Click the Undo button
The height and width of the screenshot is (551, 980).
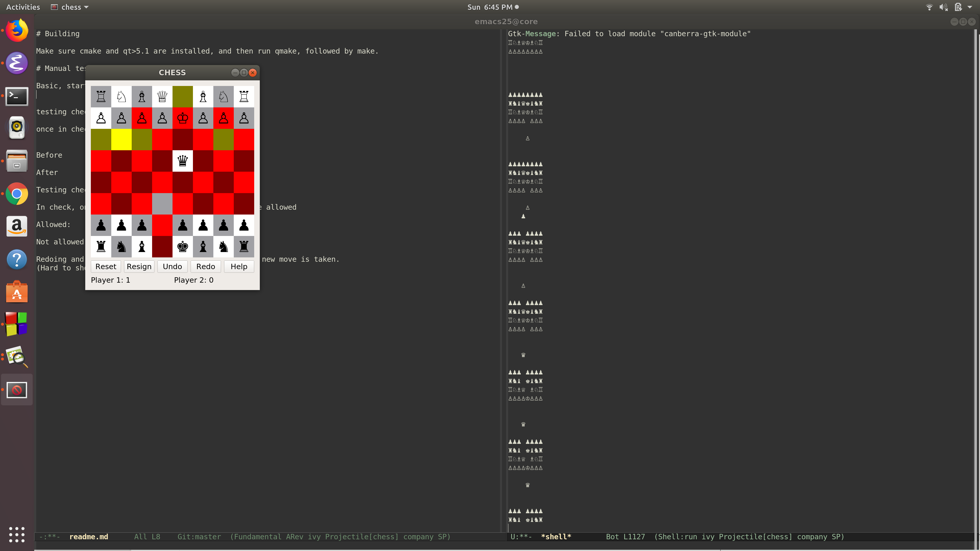[x=172, y=266]
